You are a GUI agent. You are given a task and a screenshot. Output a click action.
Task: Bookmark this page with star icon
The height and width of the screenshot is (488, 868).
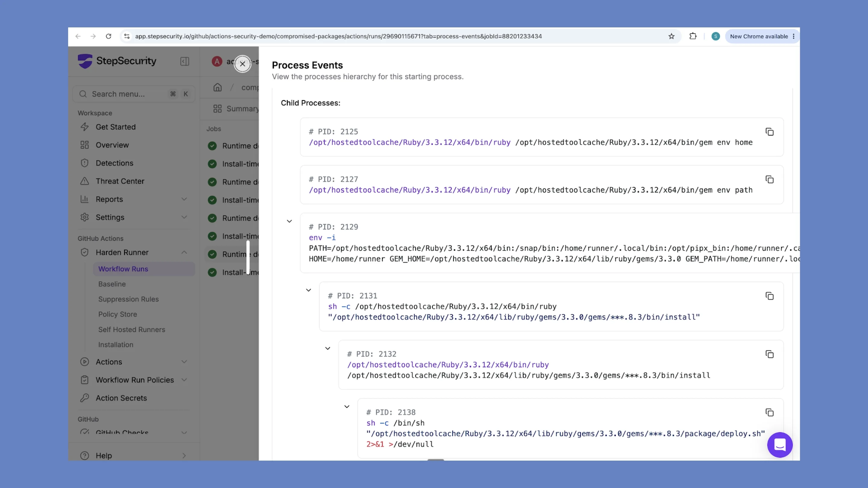click(671, 36)
